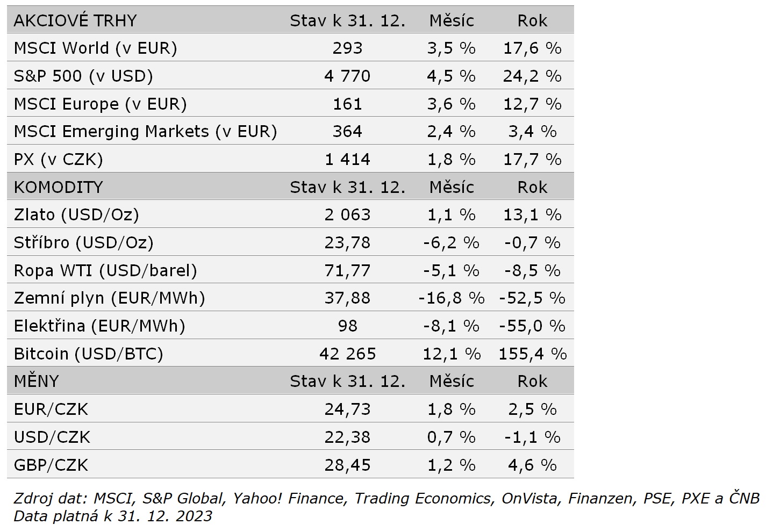Select Bitcoin yearly change 155,4 %

(x=532, y=354)
